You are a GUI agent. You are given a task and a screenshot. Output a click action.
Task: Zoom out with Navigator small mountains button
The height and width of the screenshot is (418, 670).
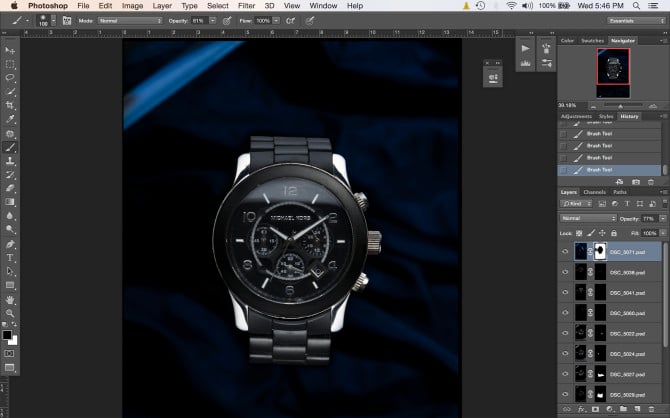coord(594,106)
